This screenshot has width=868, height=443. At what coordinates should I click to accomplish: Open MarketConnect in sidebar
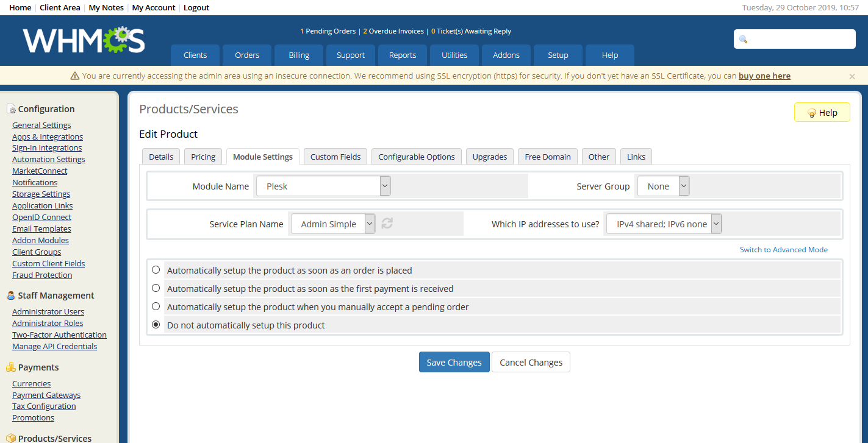(40, 171)
